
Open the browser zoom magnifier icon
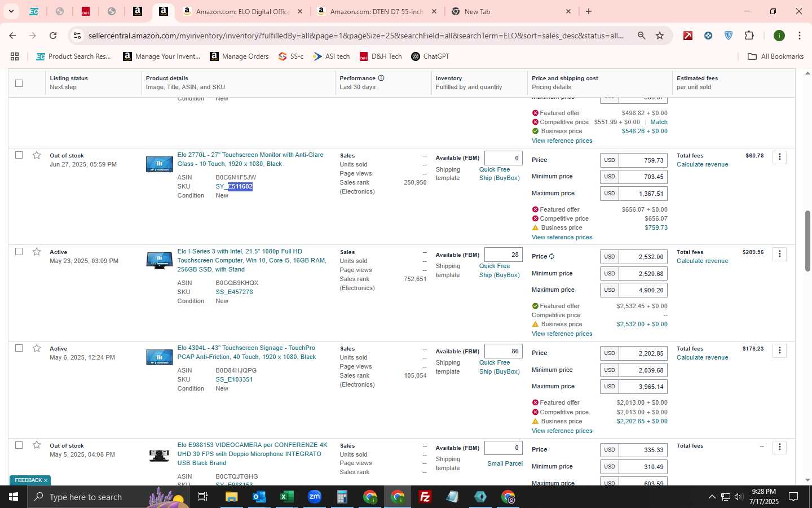tap(641, 36)
